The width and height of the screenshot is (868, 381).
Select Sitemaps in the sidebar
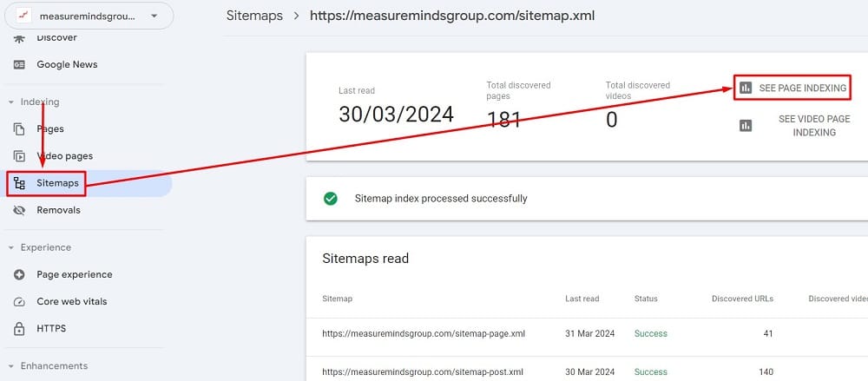pos(57,183)
